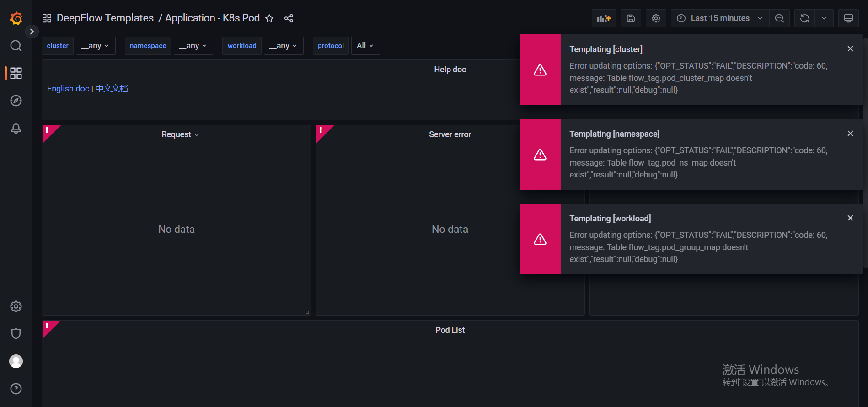
Task: Share the dashboard via share icon
Action: click(289, 18)
